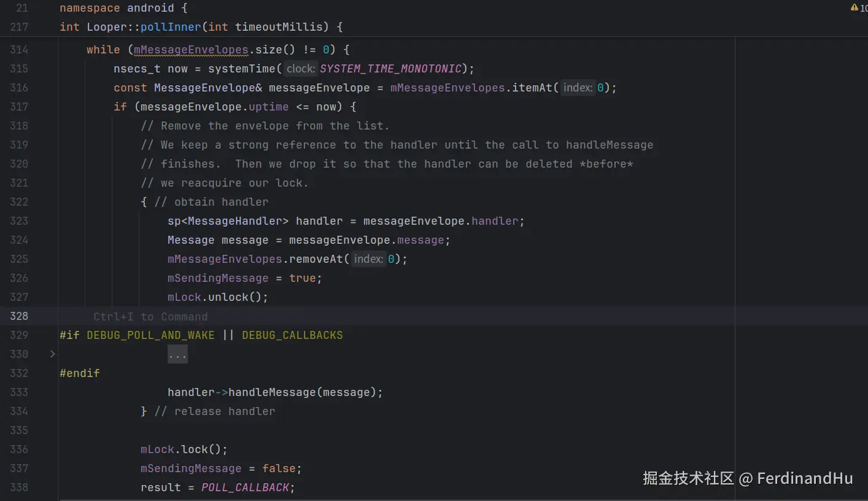The width and height of the screenshot is (868, 501).
Task: Click the 'removeAt' method call
Action: pyautogui.click(x=316, y=259)
